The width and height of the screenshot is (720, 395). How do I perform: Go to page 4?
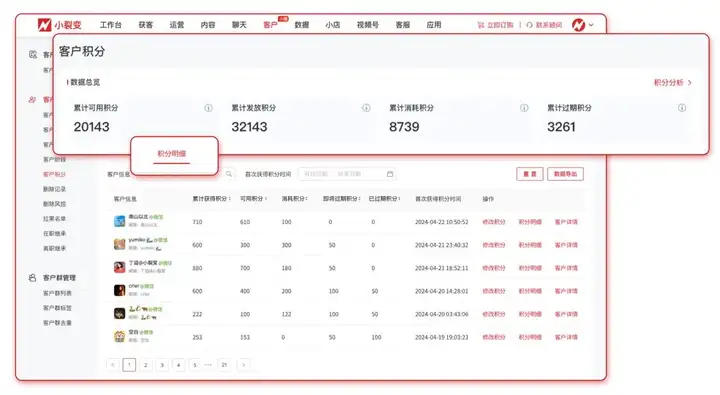(179, 365)
